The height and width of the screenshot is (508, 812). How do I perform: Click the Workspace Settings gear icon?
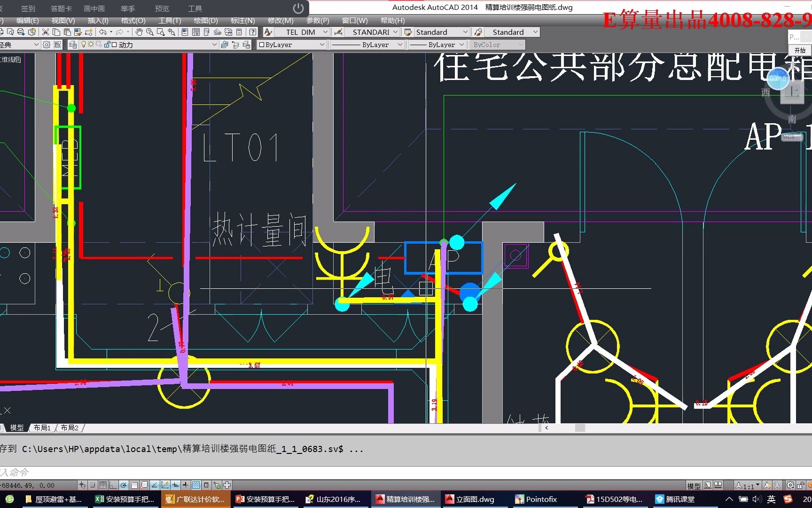(x=47, y=45)
